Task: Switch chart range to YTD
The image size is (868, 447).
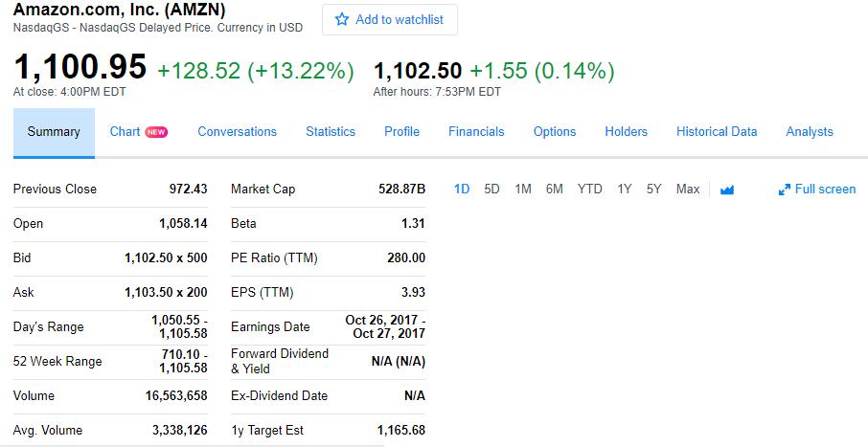Action: pos(589,190)
